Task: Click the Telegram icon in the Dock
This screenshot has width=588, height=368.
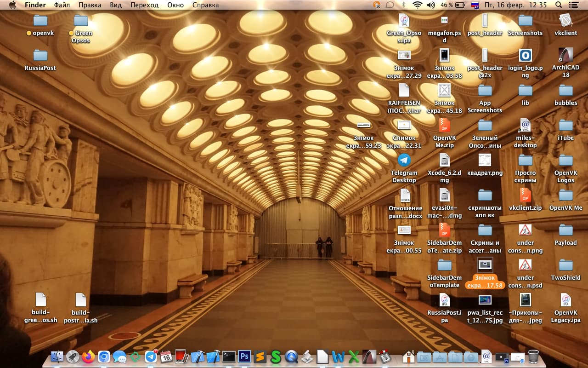Action: tap(151, 356)
